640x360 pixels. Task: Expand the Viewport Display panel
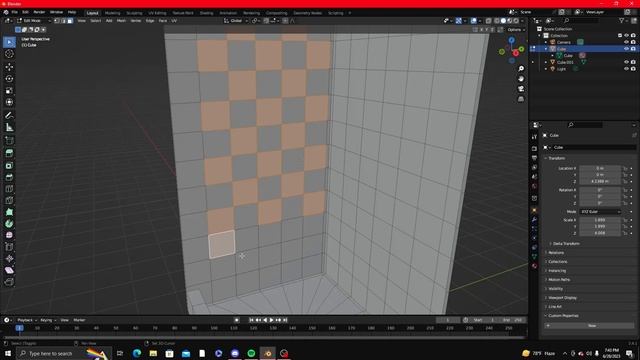coord(562,298)
